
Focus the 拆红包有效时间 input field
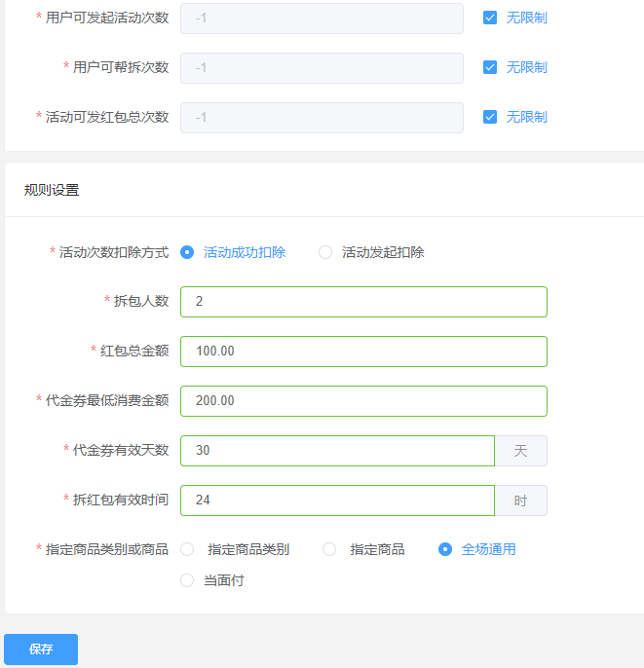point(337,501)
